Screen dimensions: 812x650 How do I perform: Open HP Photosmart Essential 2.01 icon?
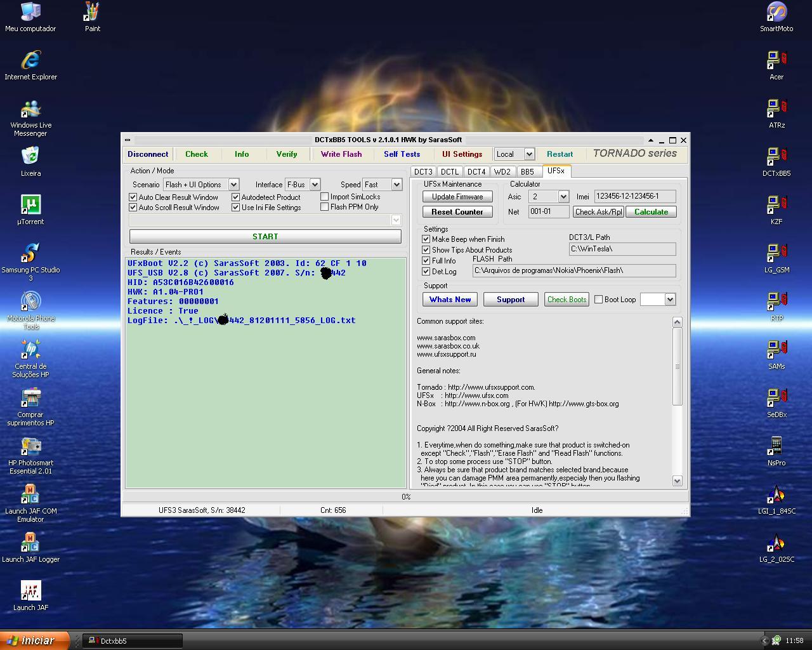(x=30, y=455)
